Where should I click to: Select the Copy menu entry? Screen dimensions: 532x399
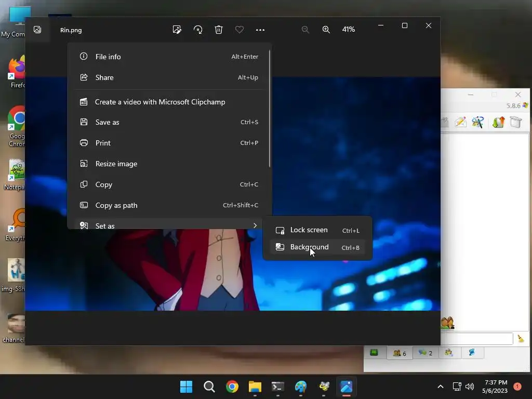(169, 184)
